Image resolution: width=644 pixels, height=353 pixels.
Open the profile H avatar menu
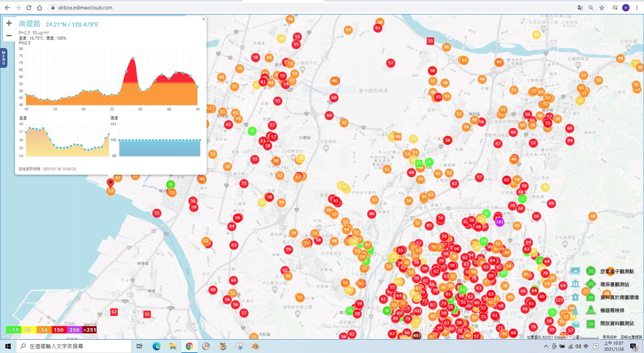tap(626, 8)
